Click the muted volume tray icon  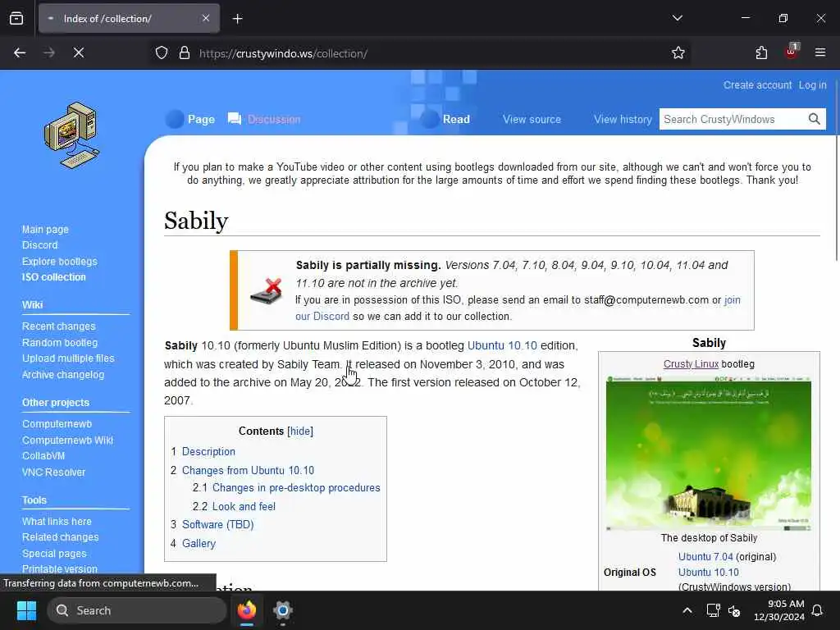(x=734, y=610)
